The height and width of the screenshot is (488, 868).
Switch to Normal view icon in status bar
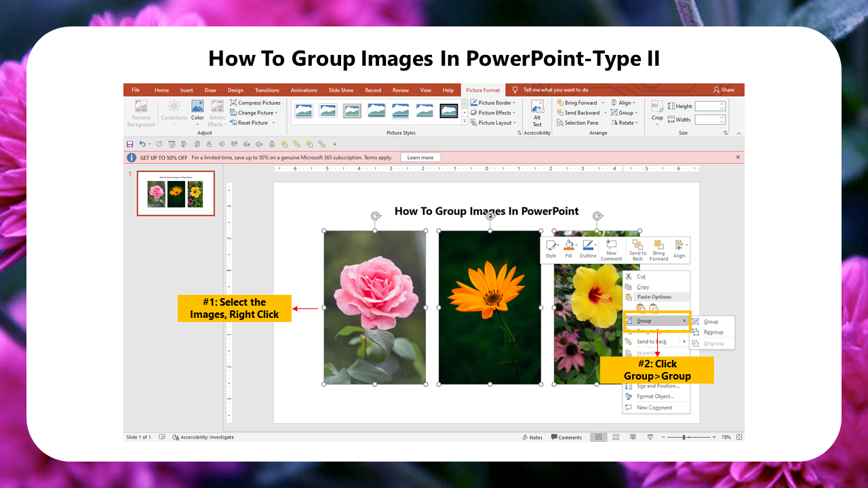(599, 437)
